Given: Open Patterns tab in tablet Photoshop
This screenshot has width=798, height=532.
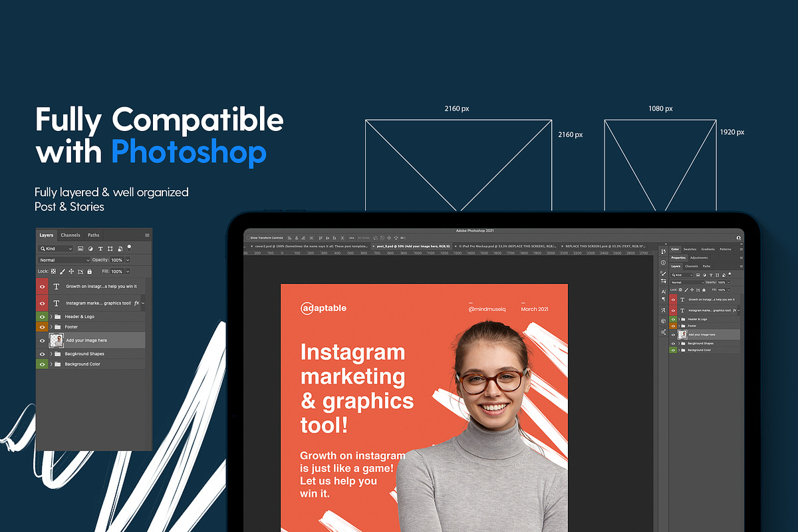Looking at the screenshot, I should [x=726, y=249].
